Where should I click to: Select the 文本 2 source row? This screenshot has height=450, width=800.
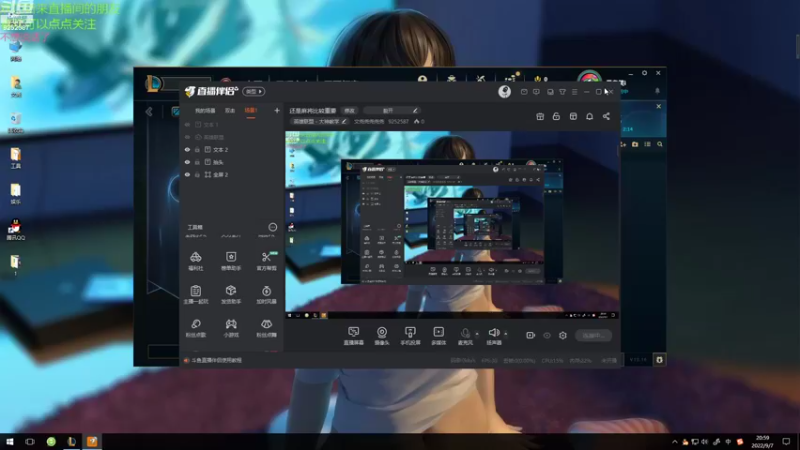(232, 149)
